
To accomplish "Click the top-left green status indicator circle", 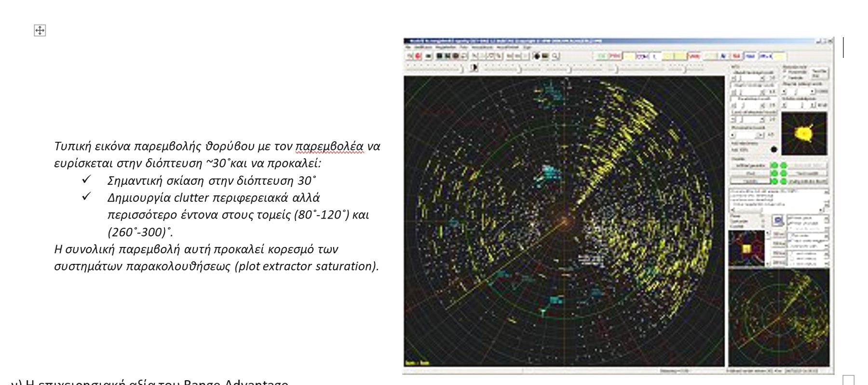I will point(774,165).
